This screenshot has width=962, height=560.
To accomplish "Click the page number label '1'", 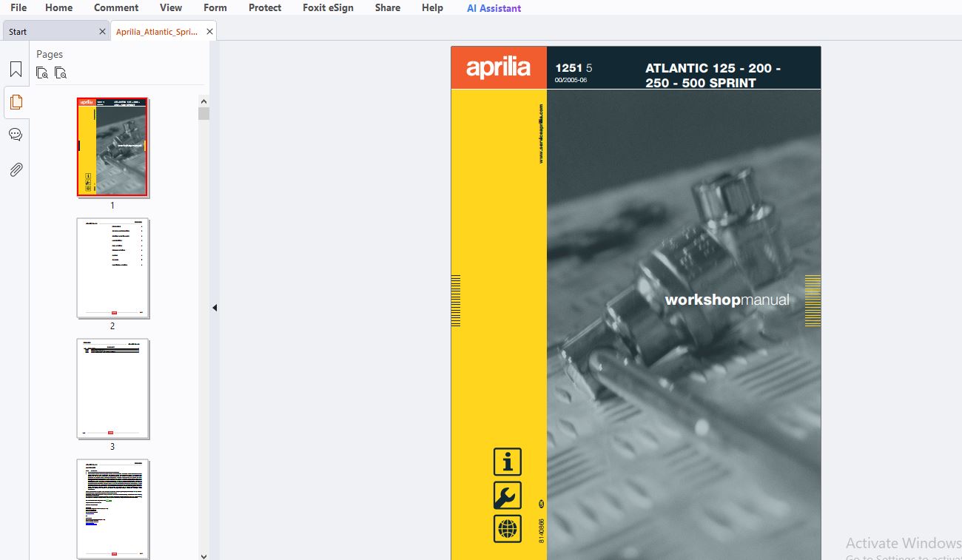I will tap(112, 206).
